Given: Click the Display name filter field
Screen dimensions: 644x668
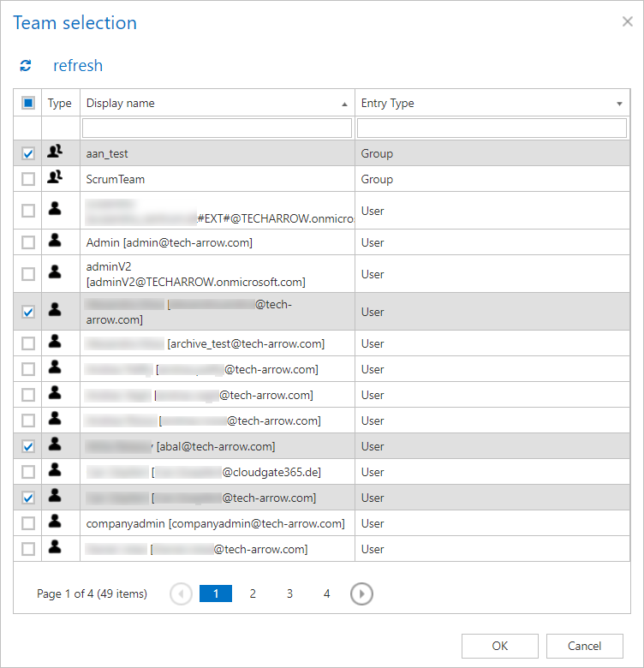Looking at the screenshot, I should coord(217,128).
